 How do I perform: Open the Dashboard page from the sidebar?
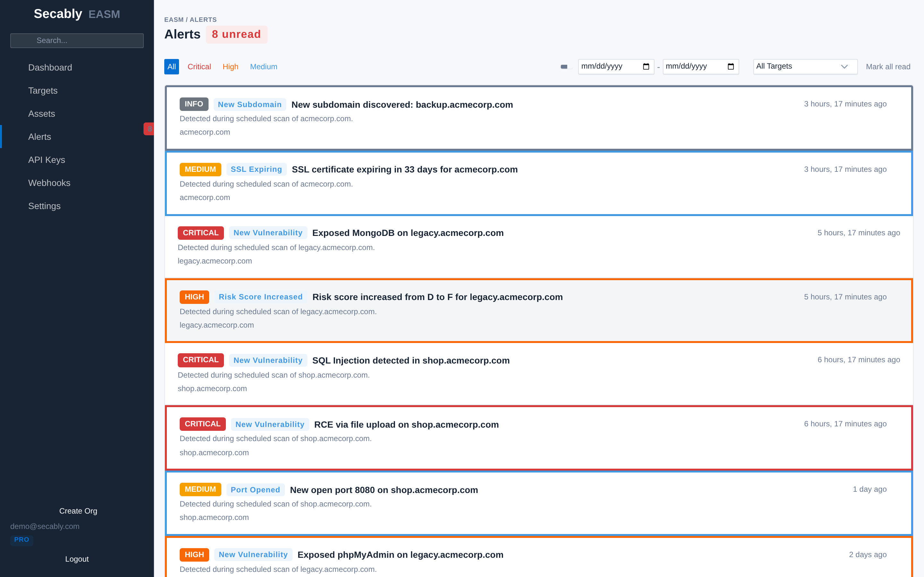point(50,67)
